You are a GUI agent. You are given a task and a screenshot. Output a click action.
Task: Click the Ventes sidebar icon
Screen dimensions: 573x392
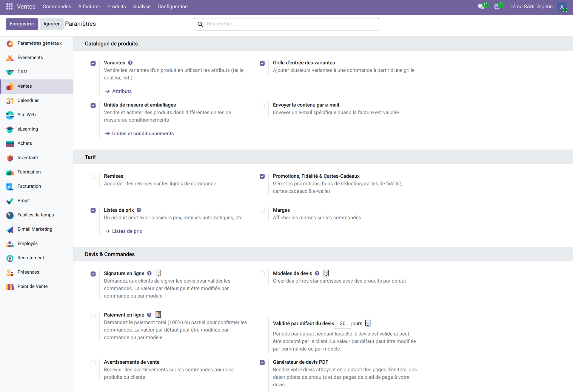click(10, 86)
